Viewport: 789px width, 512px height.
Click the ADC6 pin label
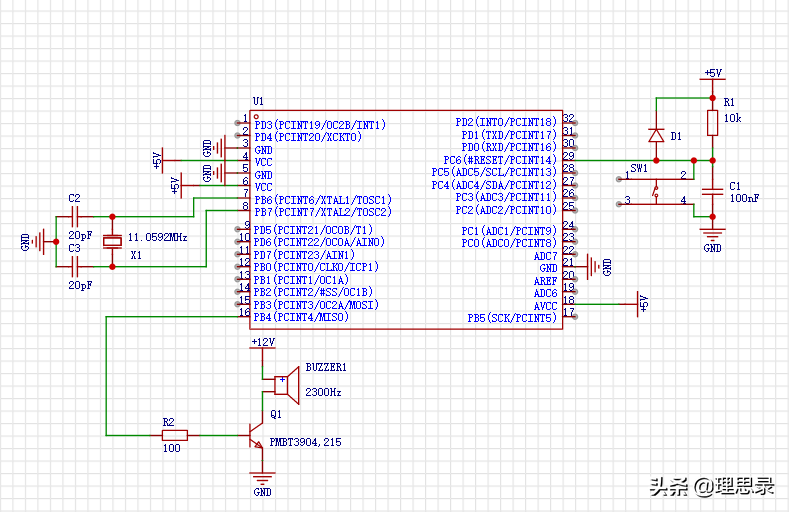545,293
